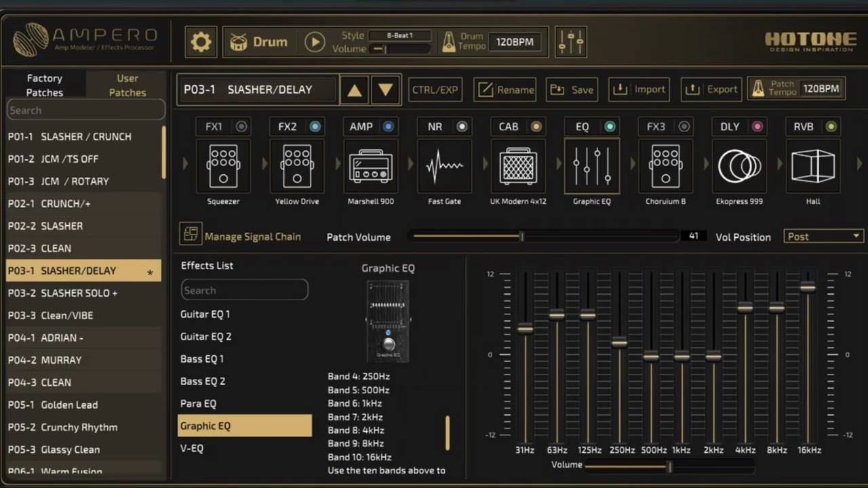This screenshot has height=488, width=868.
Task: Toggle the NR on/off indicator
Action: [x=462, y=127]
